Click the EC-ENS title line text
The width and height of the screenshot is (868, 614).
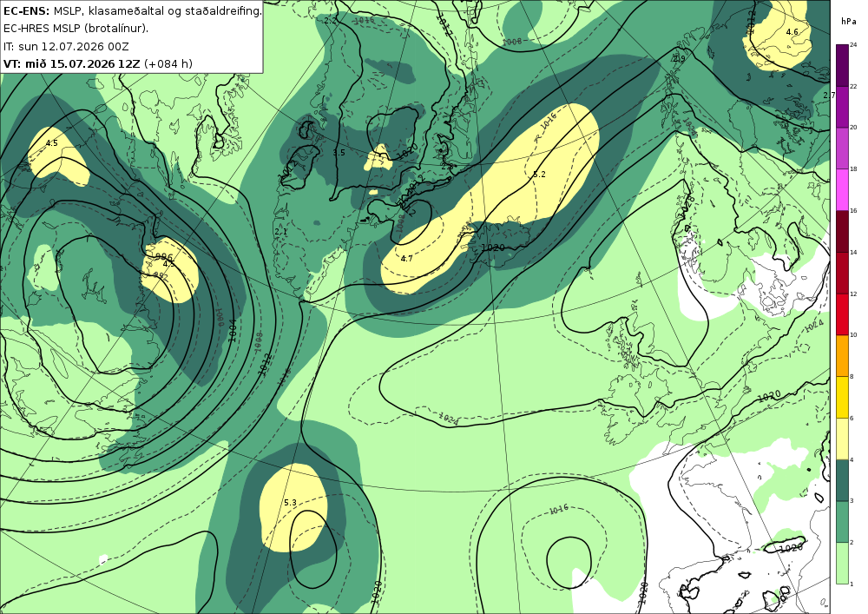pyautogui.click(x=132, y=10)
